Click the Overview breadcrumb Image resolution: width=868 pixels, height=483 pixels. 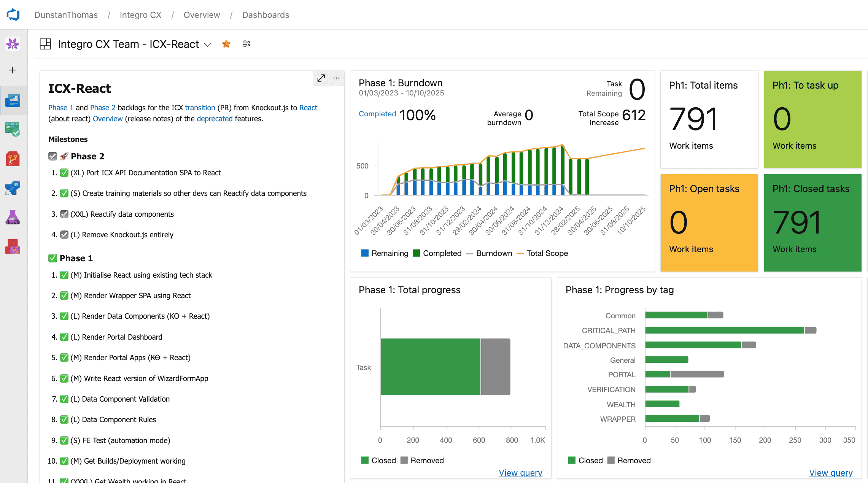pos(202,15)
